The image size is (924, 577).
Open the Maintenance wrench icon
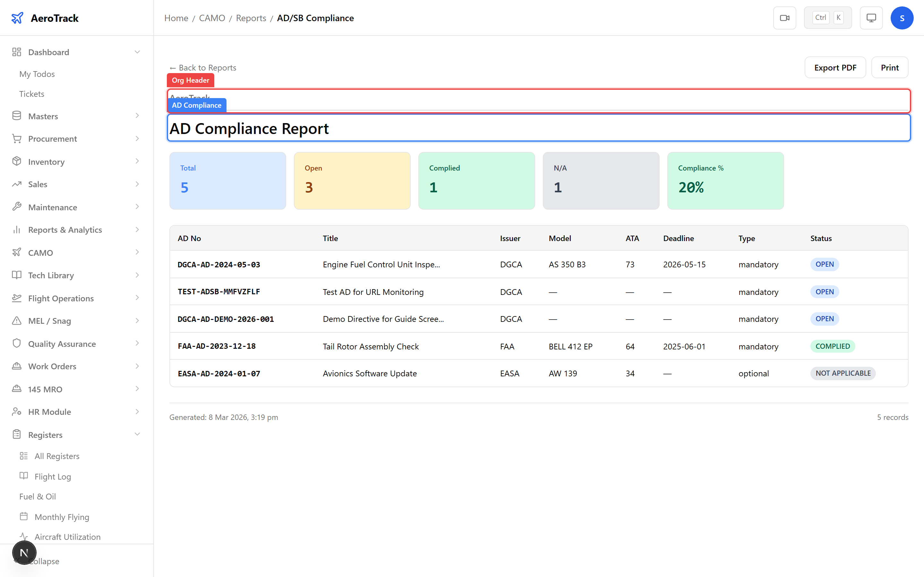[17, 207]
